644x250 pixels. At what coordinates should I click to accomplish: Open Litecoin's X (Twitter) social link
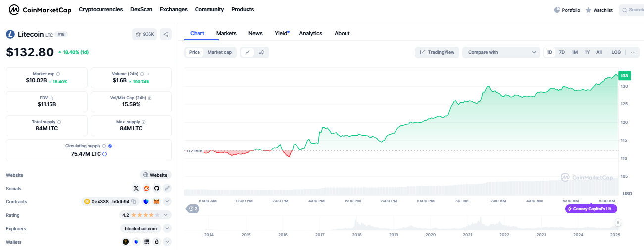(136, 188)
